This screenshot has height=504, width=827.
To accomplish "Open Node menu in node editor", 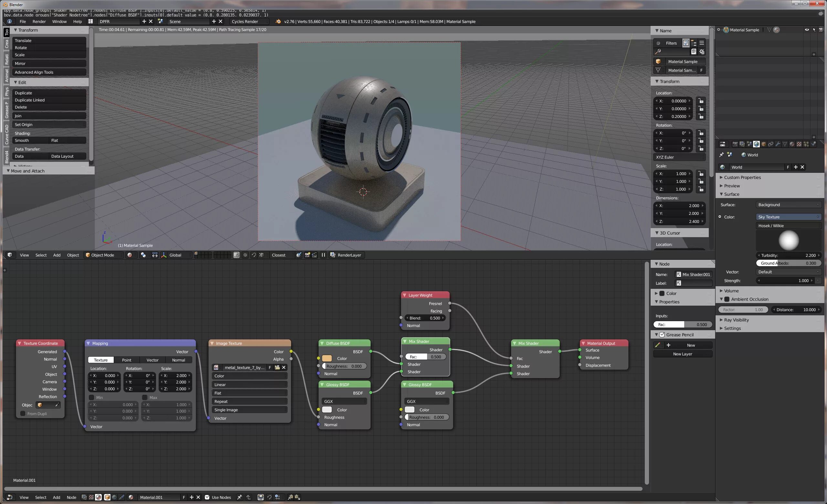I will (71, 497).
